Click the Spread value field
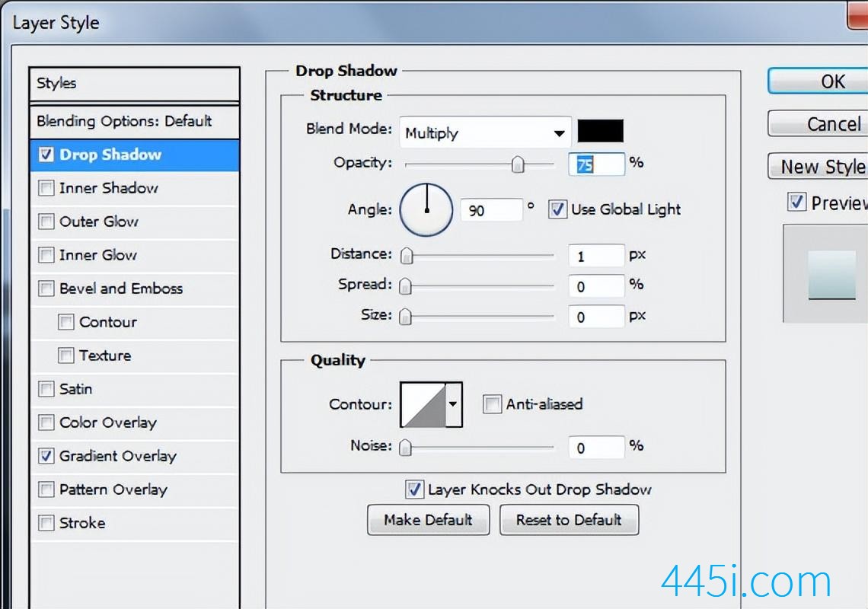The image size is (868, 609). click(597, 286)
